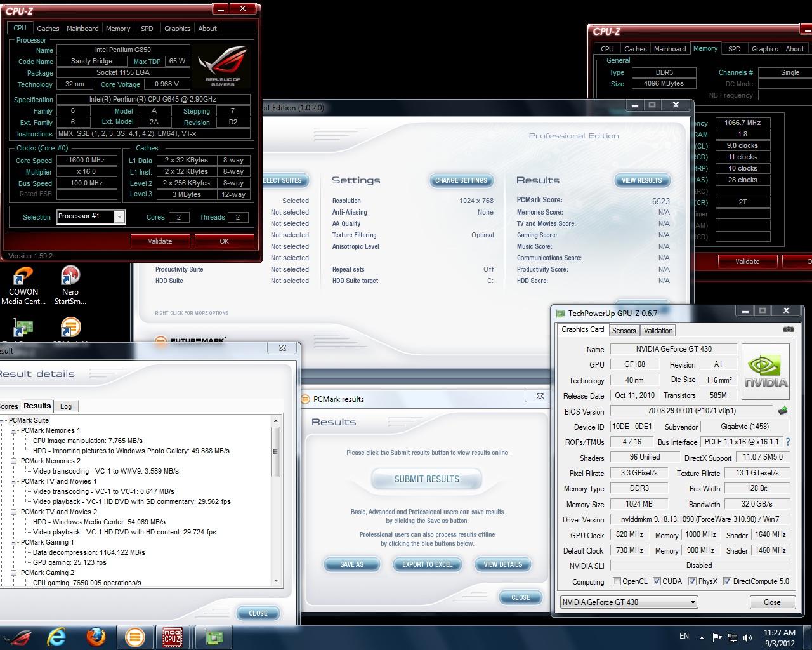Click the PCMark results window title icon
The image size is (812, 650).
point(306,399)
